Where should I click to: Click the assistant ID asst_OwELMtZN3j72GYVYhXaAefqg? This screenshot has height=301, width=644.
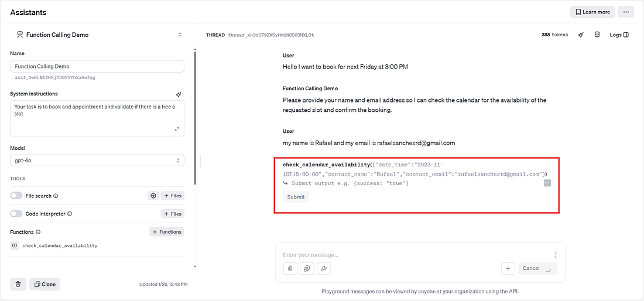[x=55, y=77]
